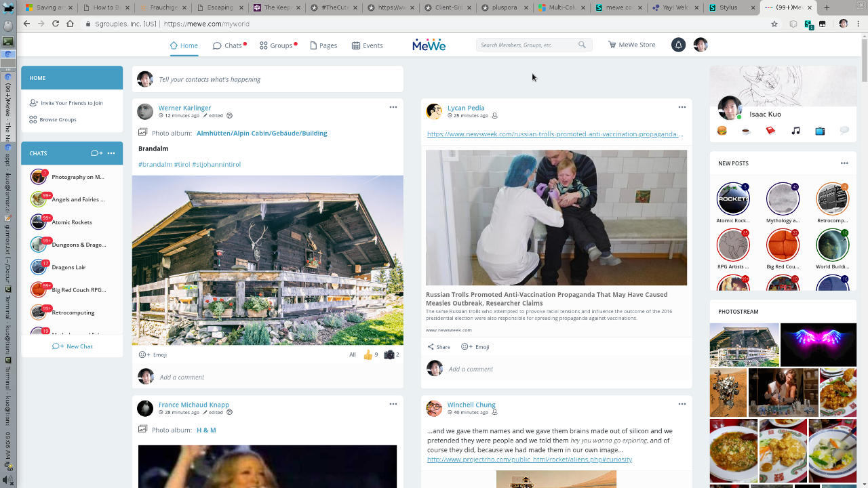The height and width of the screenshot is (488, 868).
Task: Open the Brandalm cabin photo
Action: [267, 260]
